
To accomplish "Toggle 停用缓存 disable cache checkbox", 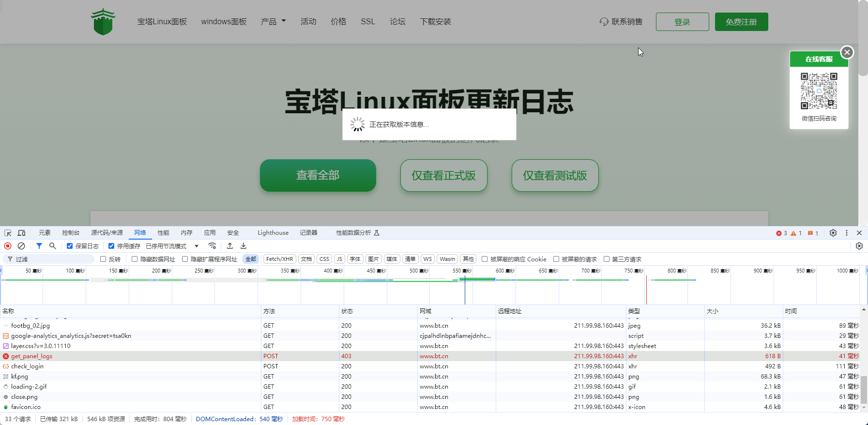I will click(x=111, y=246).
